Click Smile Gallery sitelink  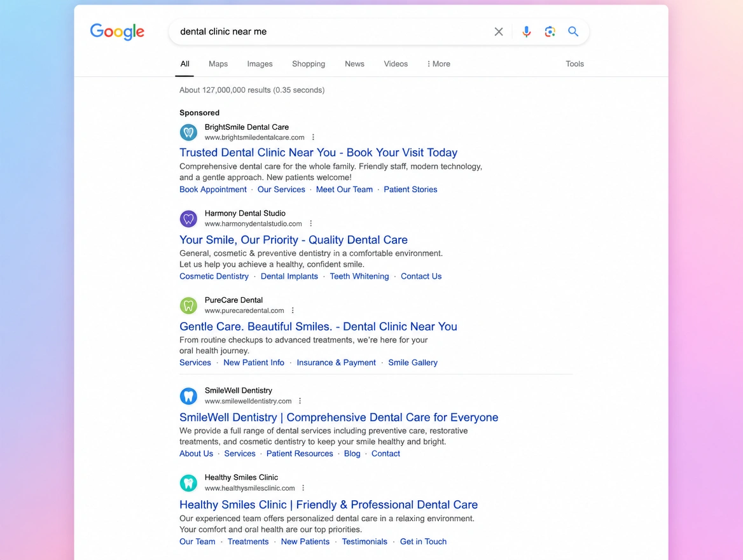(413, 363)
